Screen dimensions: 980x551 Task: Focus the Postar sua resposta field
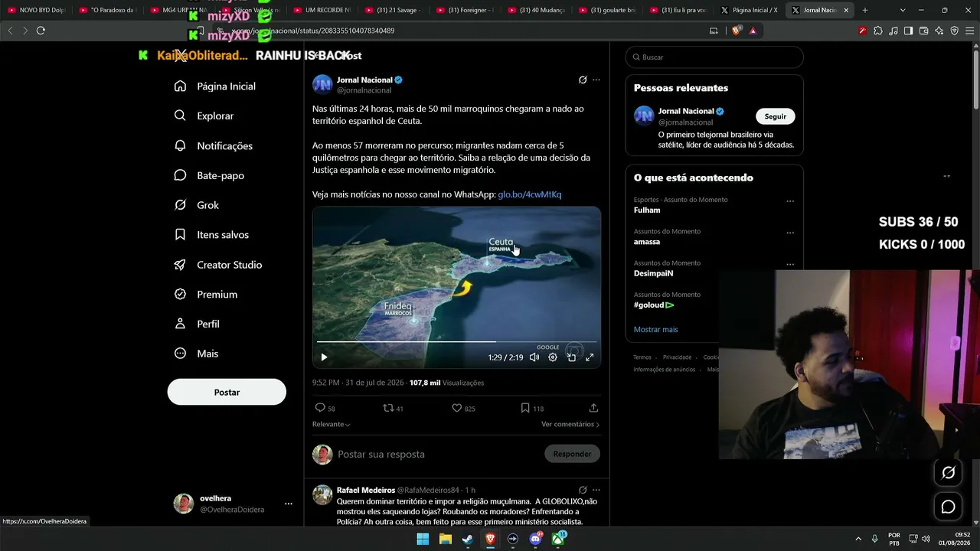click(437, 454)
